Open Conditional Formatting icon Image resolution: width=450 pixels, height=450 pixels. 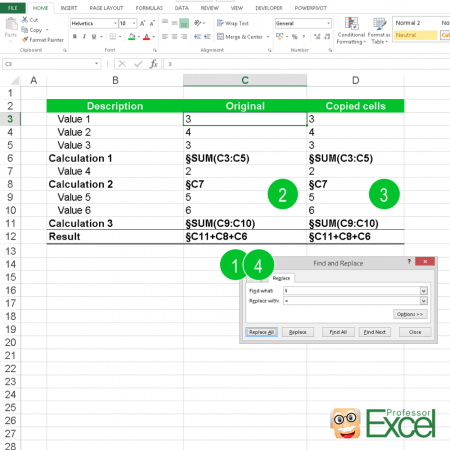point(351,23)
